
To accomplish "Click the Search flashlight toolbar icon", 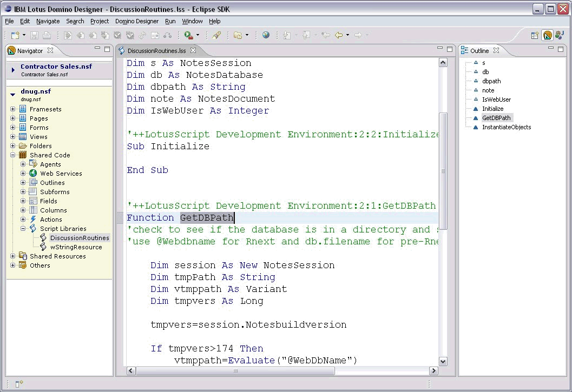I will [x=216, y=35].
